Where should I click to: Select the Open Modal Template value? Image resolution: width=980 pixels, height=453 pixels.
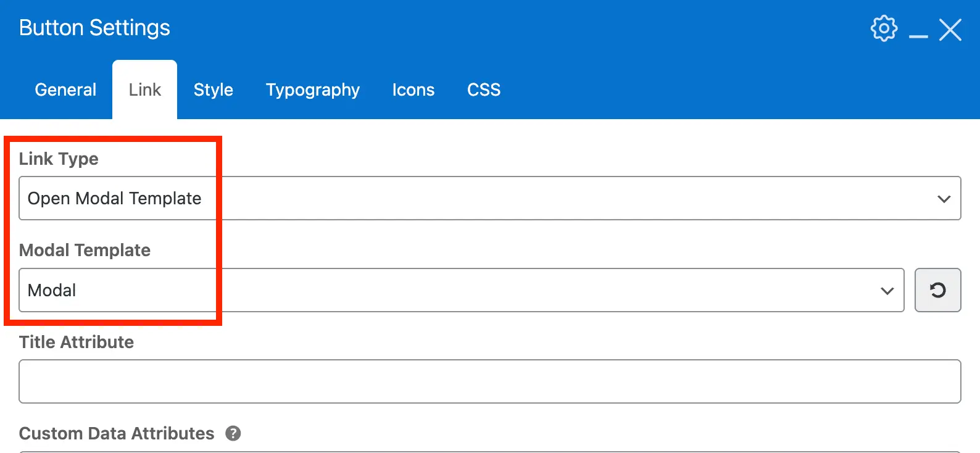[x=114, y=198]
